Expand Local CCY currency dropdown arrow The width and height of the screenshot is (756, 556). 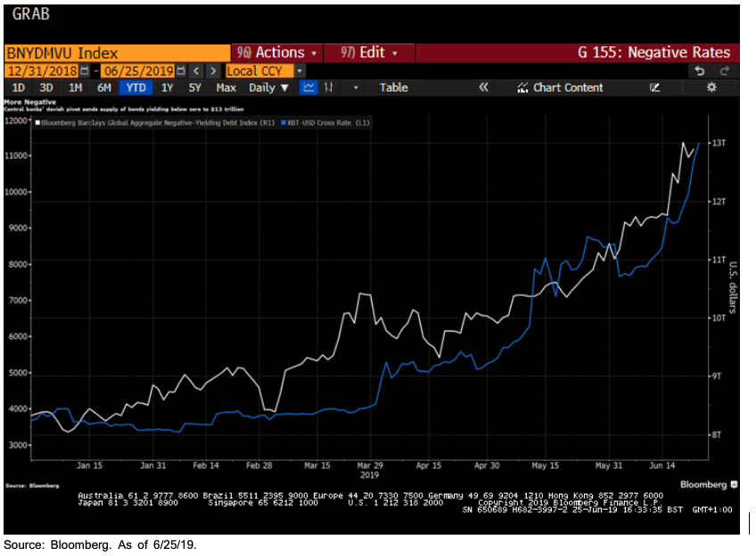pos(300,70)
